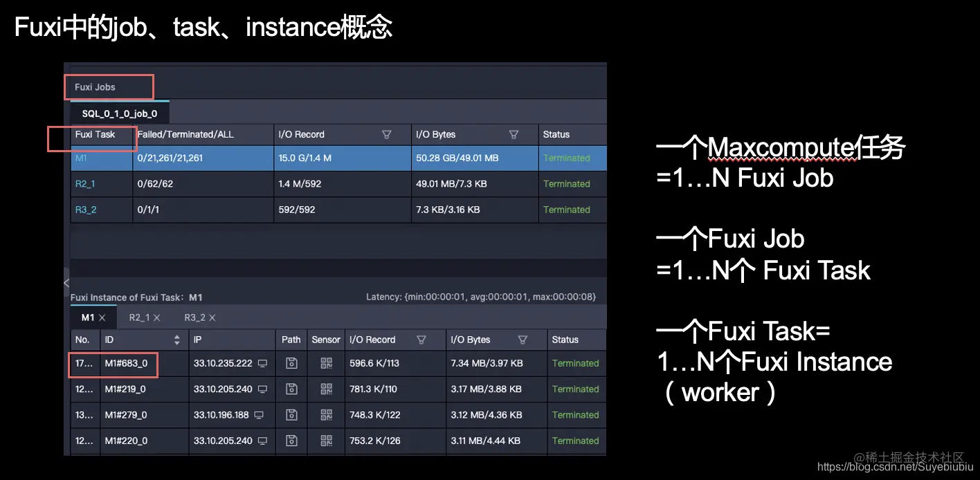Open the Sensor icon for M1#683_0
The height and width of the screenshot is (480, 980).
pos(326,363)
